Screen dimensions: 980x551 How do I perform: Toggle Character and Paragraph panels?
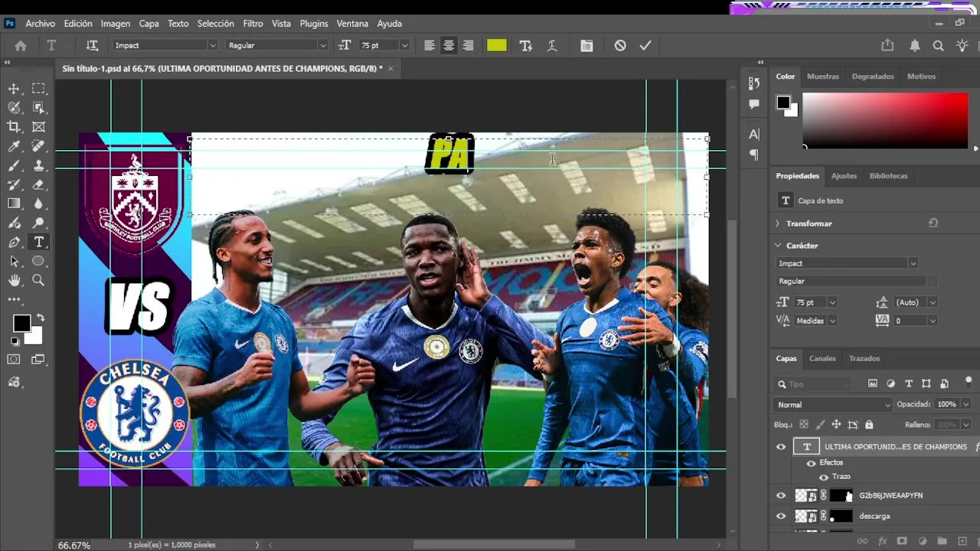coord(586,45)
